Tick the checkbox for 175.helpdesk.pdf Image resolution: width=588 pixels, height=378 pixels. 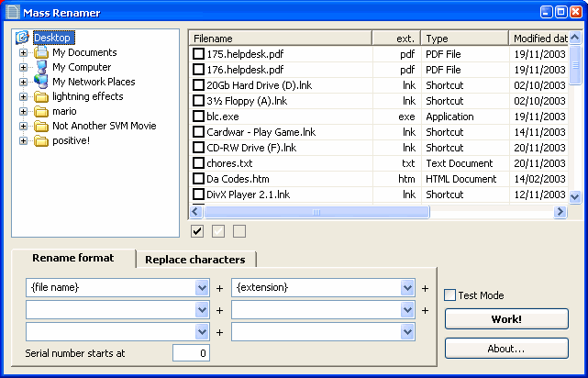tap(199, 54)
